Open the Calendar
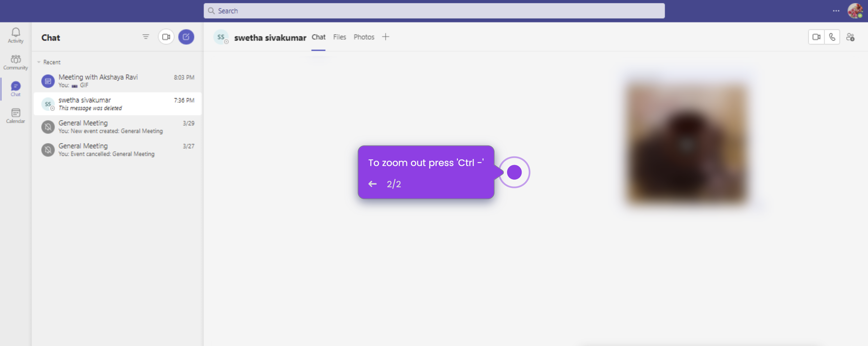The height and width of the screenshot is (346, 868). tap(16, 115)
